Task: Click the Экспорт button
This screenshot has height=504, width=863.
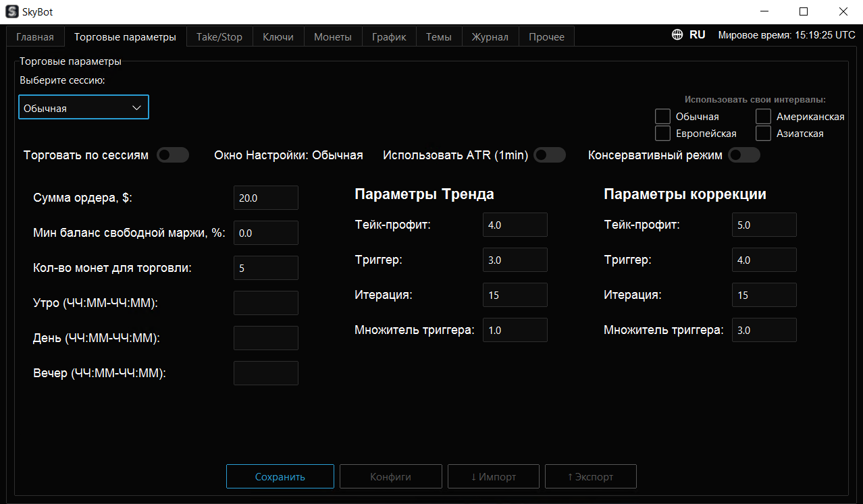Action: (x=591, y=476)
